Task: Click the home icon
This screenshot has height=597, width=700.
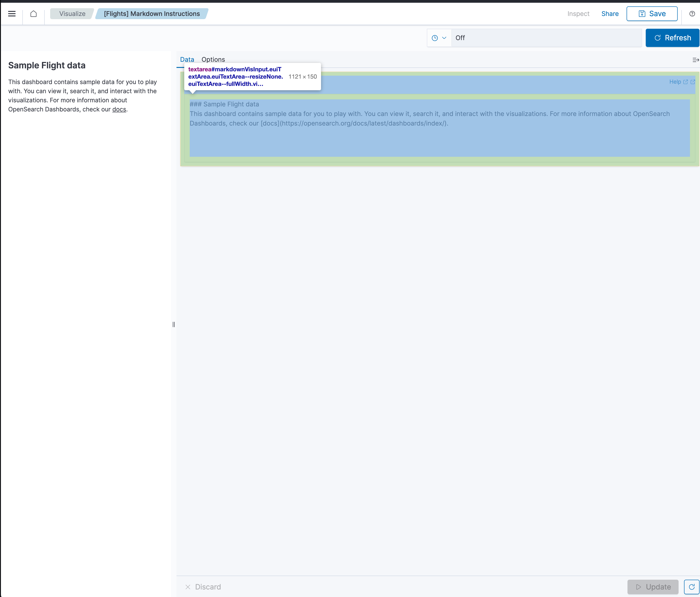Action: point(34,14)
